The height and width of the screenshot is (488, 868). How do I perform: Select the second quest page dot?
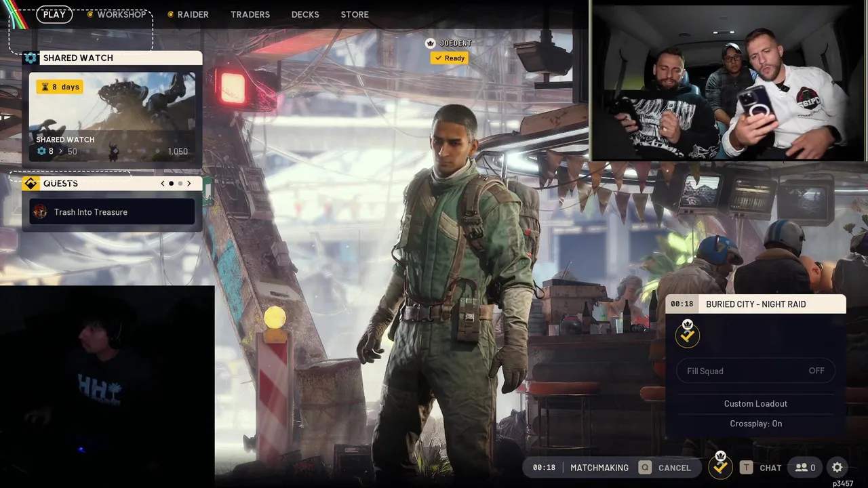click(x=180, y=184)
